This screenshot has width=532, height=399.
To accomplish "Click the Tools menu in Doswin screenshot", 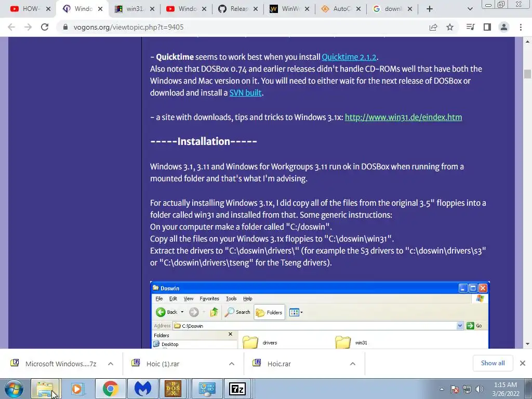I will pos(231,299).
